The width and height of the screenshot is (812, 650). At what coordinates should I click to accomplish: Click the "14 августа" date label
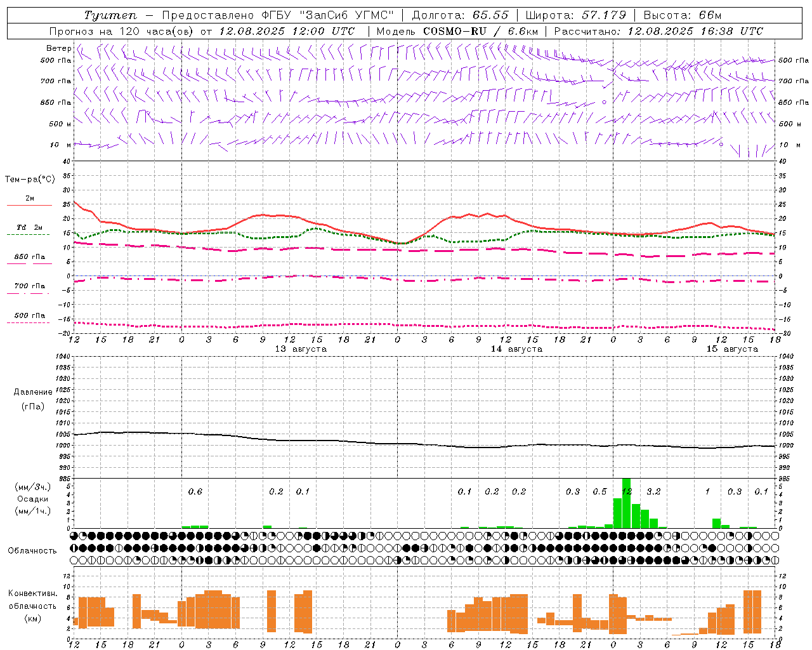point(516,349)
